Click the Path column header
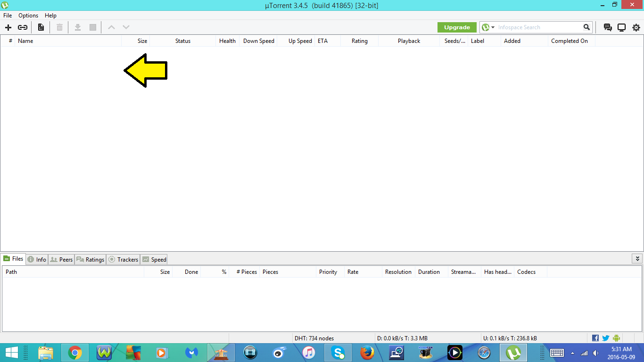Viewport: 644px width, 362px height. (73, 272)
